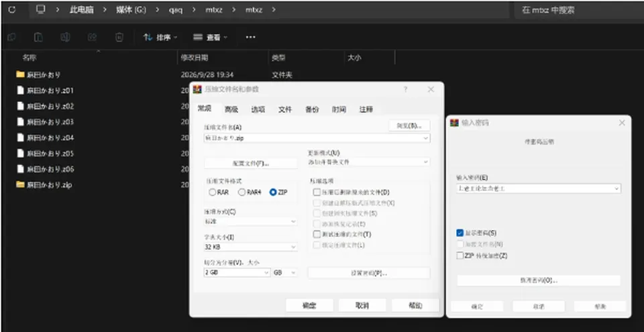Screen dimensions: 644x332
Task: Select the 常规 tab
Action: 205,109
